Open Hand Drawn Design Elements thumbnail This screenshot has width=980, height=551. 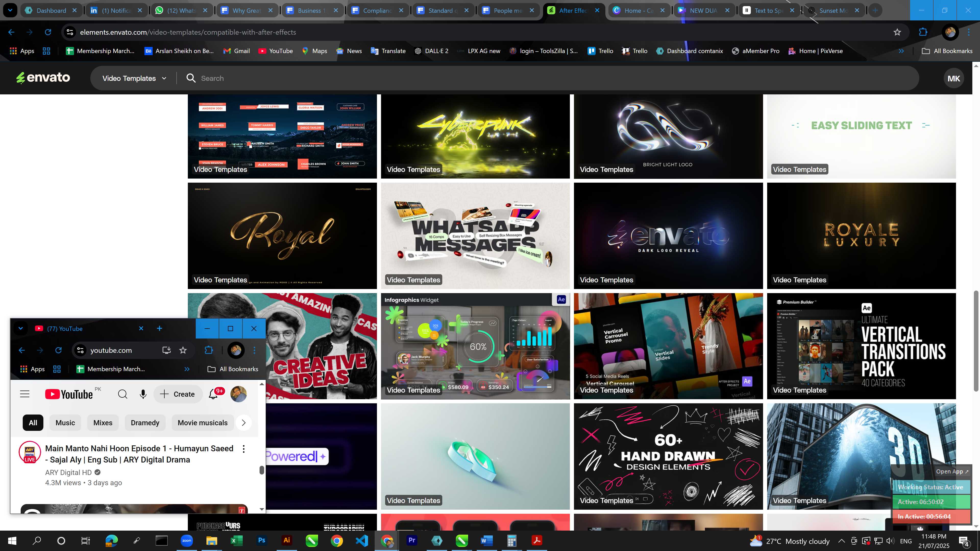pos(668,456)
